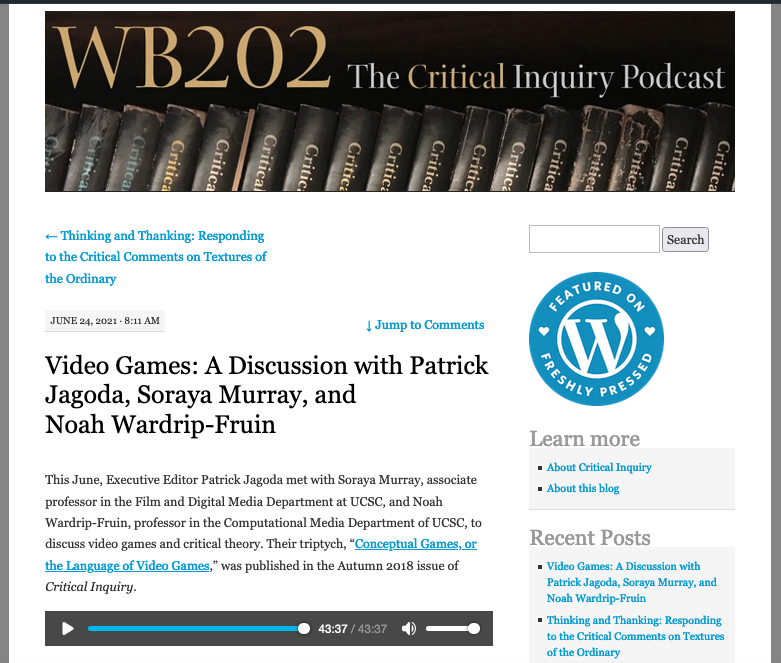This screenshot has width=781, height=663.
Task: Click the WB202 podcast header banner
Action: [390, 101]
